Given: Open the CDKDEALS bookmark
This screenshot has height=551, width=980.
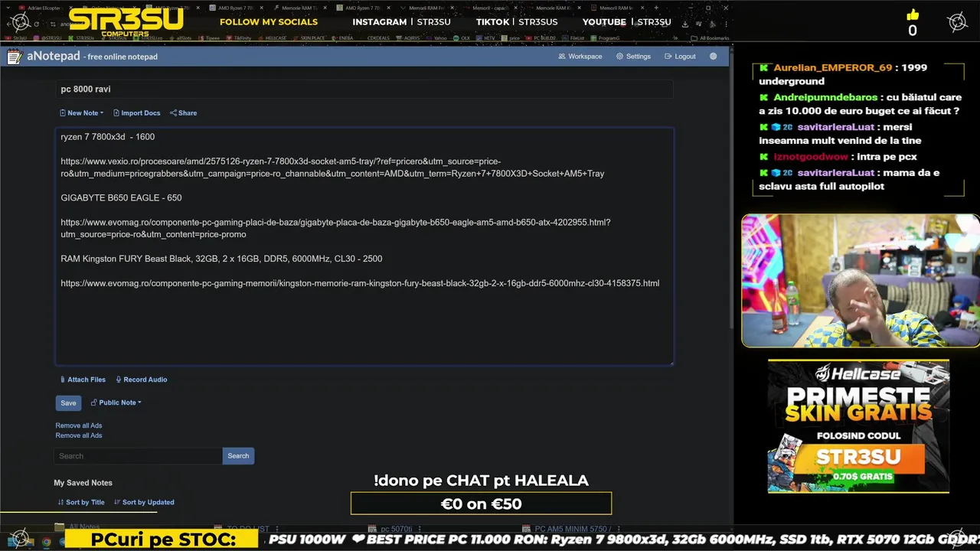Looking at the screenshot, I should [x=380, y=37].
